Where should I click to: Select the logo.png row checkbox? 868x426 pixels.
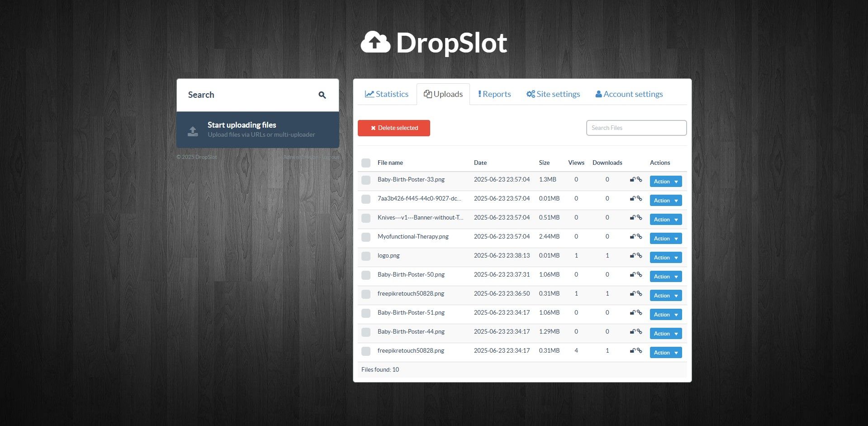[x=366, y=256]
